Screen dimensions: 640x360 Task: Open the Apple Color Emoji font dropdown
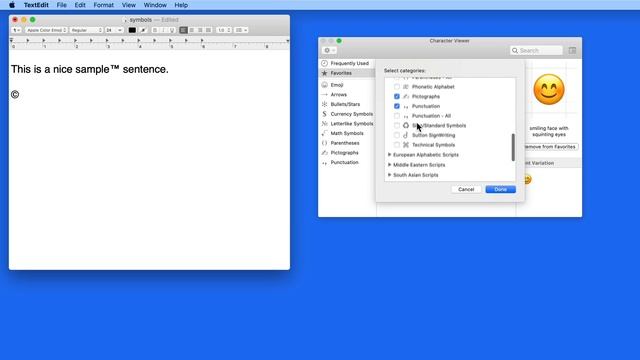[46, 30]
